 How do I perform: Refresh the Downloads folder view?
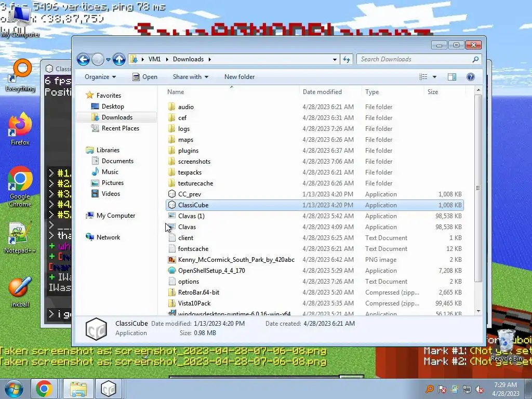(x=347, y=59)
